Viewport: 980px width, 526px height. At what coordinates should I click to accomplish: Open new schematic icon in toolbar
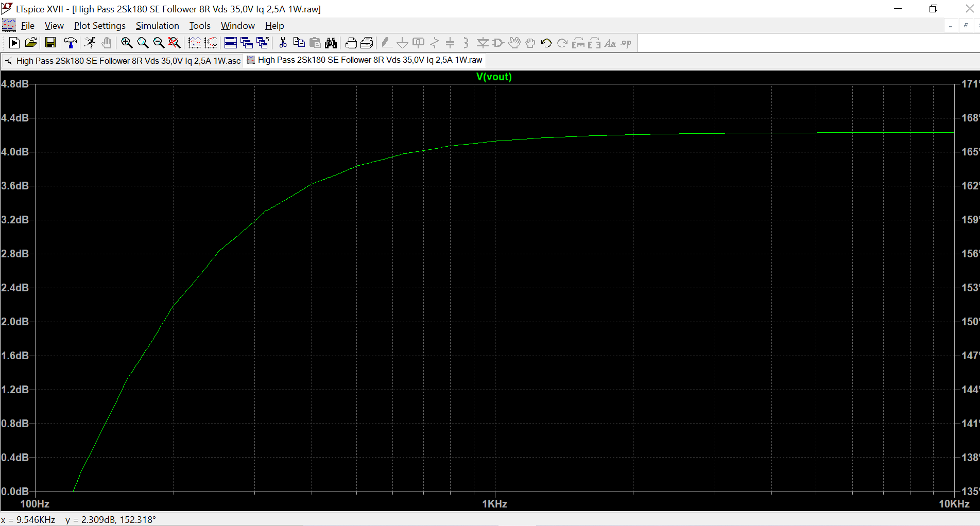[x=14, y=43]
